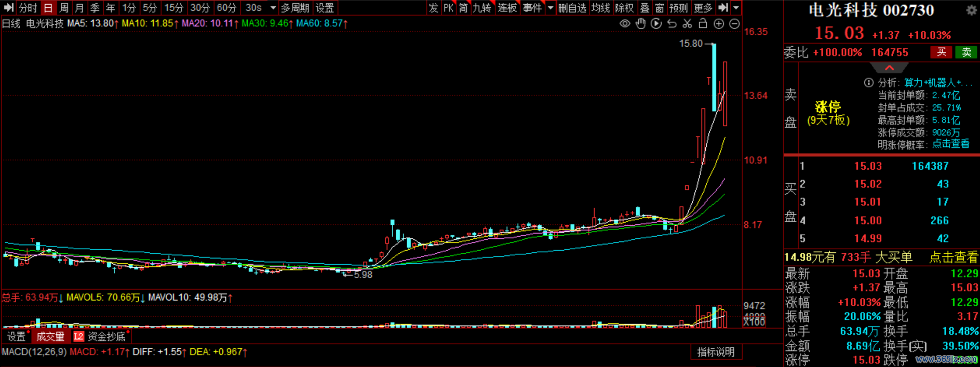The width and height of the screenshot is (980, 367).
Task: Select the 成交量 indicator tab
Action: coord(50,336)
